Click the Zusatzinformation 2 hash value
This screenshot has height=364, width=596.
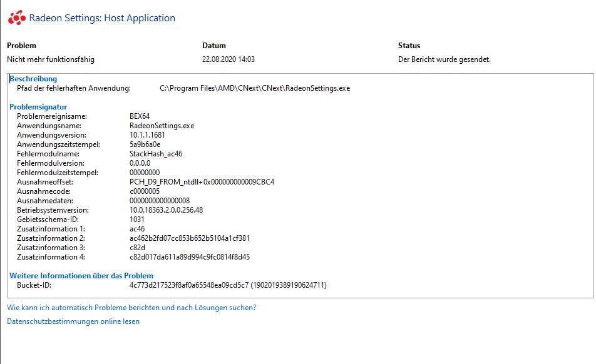(x=190, y=238)
